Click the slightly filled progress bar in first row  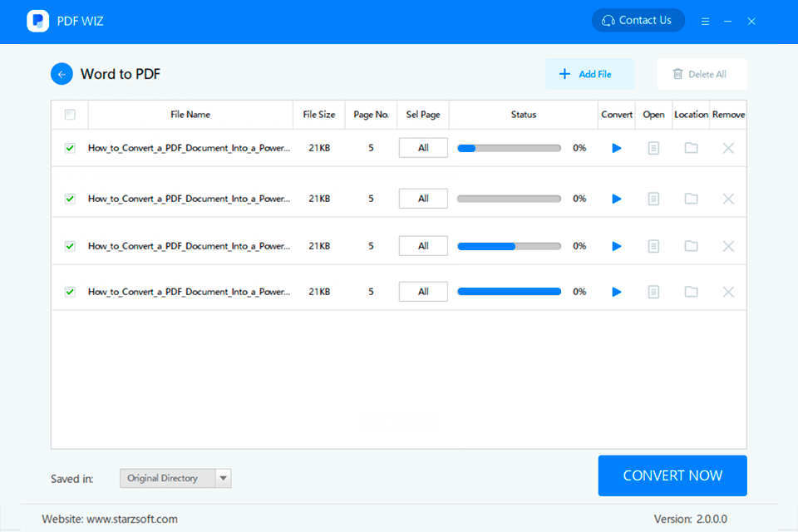point(509,148)
